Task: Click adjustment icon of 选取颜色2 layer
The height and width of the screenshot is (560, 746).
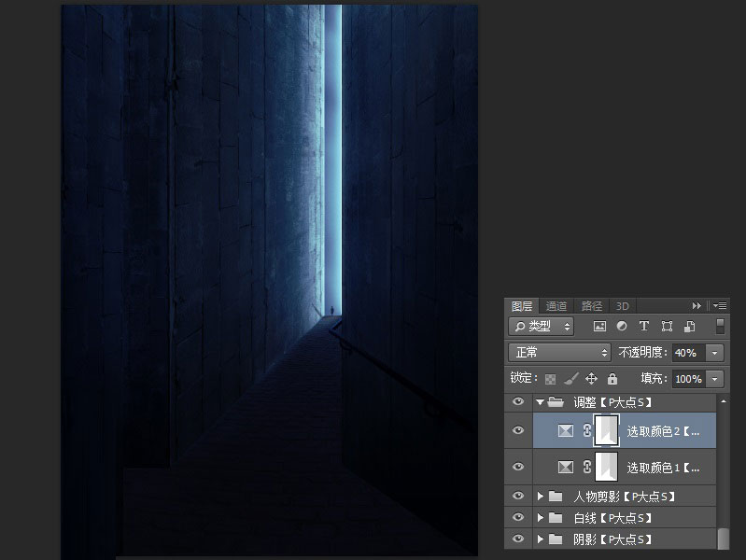Action: pyautogui.click(x=565, y=430)
